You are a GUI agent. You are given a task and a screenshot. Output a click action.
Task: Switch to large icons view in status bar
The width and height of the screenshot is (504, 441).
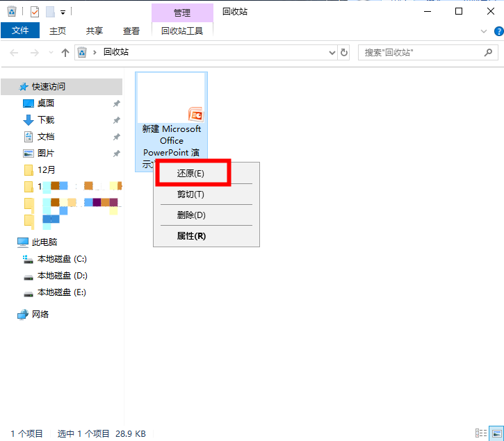click(x=496, y=433)
